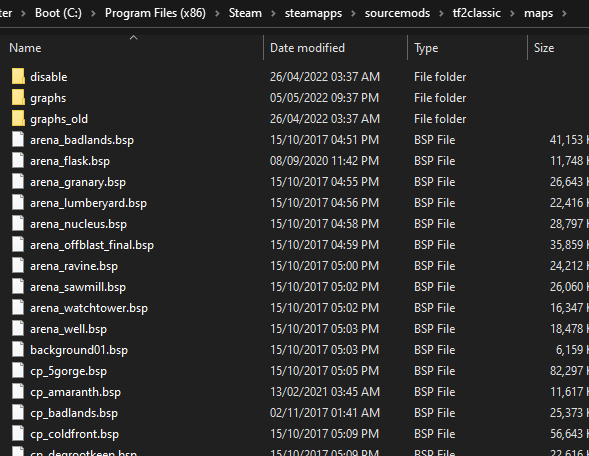
Task: Go to Boot (C:) in address bar
Action: (58, 13)
